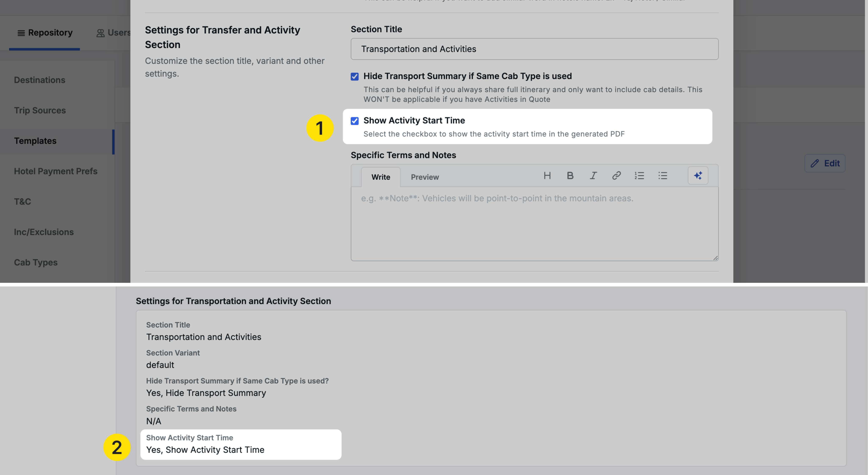This screenshot has width=868, height=475.
Task: Click the AI sparkle assist icon
Action: [x=698, y=176]
